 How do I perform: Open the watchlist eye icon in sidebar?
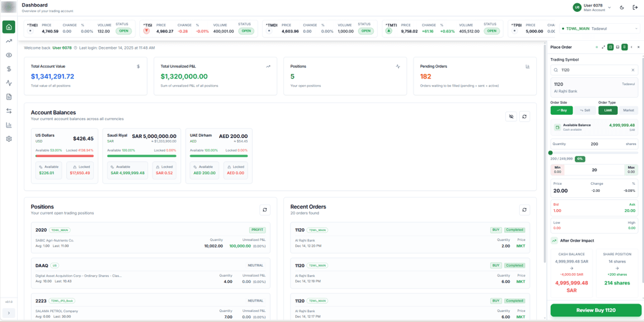(x=9, y=55)
